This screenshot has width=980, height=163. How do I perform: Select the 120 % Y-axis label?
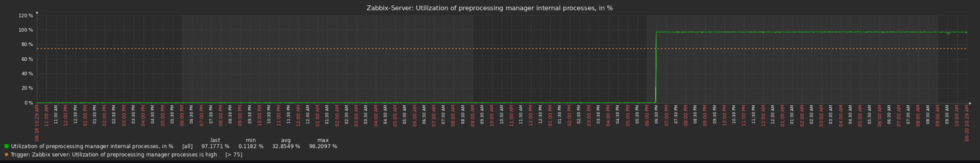pos(25,16)
